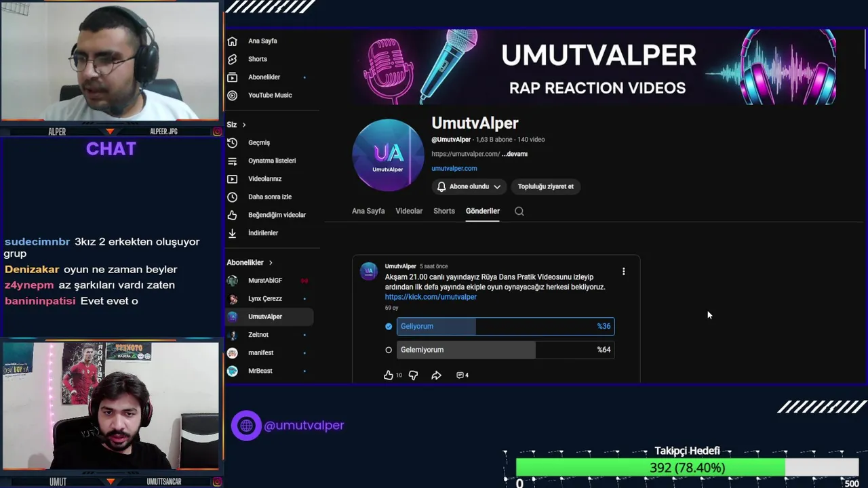
Task: Click the bell icon on Abone olundu
Action: pos(441,186)
